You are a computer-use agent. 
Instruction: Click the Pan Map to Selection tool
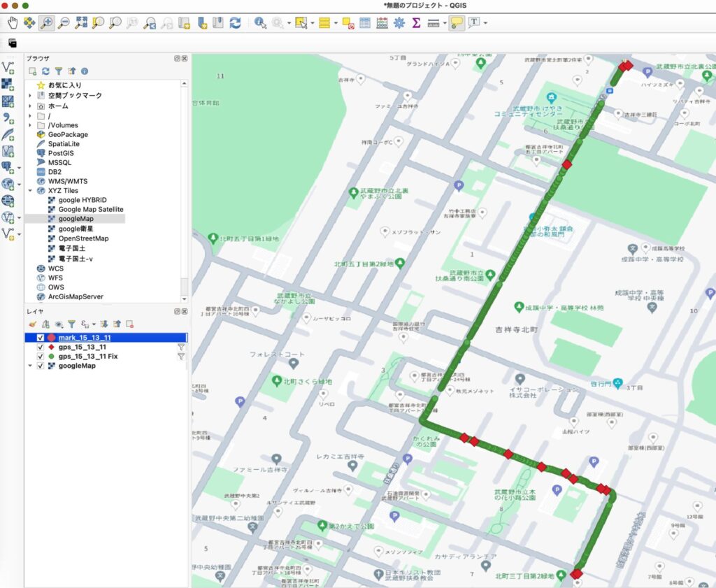[29, 22]
